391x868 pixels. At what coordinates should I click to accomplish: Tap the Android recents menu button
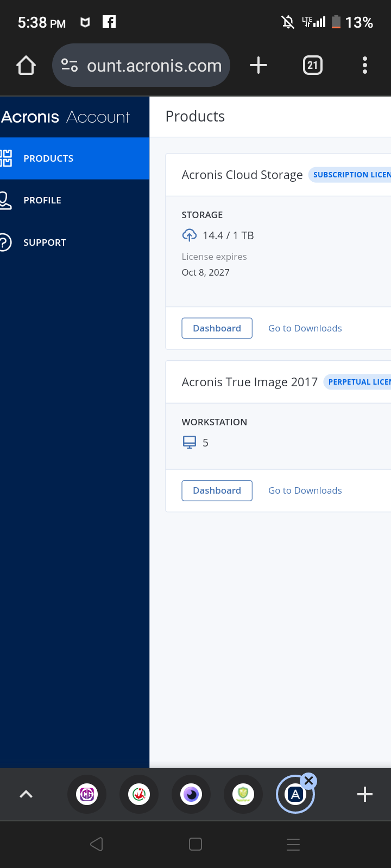click(x=293, y=844)
